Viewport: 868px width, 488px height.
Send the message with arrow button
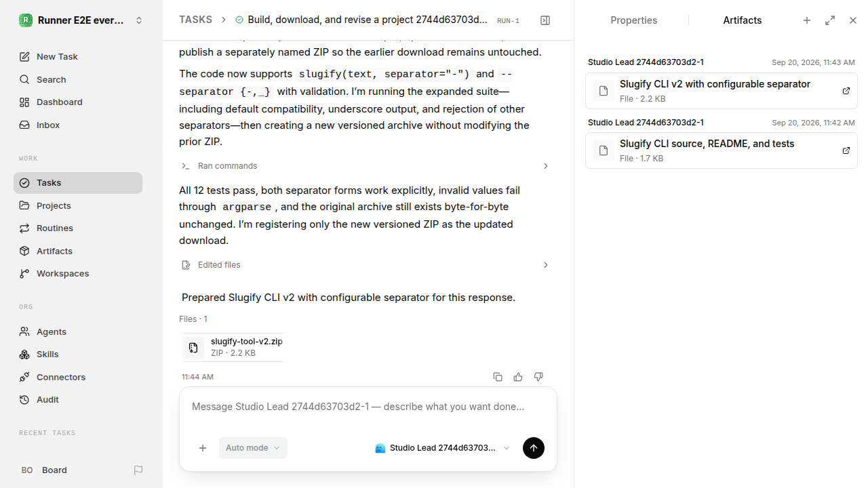(x=534, y=448)
